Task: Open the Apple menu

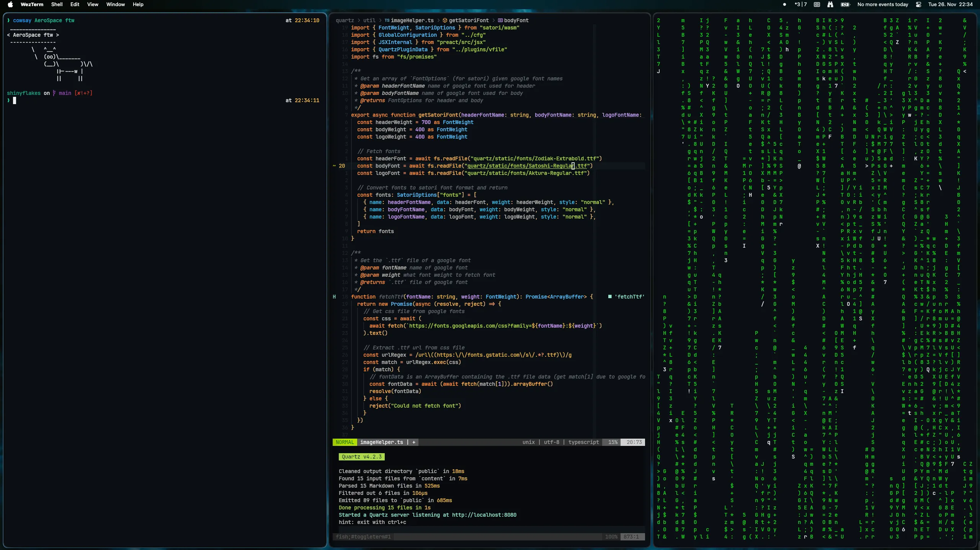Action: point(10,5)
